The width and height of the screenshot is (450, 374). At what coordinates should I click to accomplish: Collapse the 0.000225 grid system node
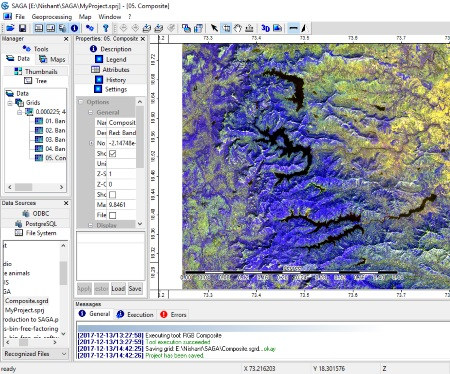coord(19,112)
